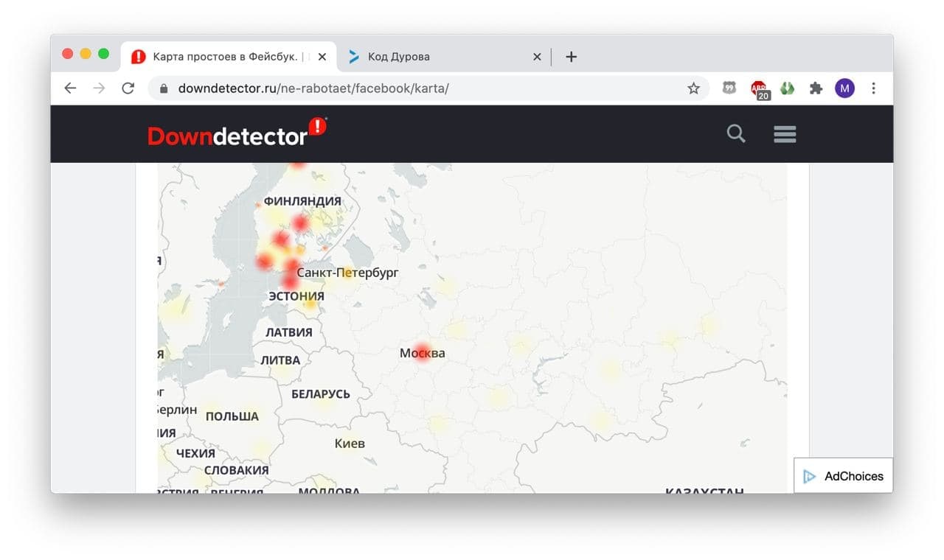Click the red exclamation favicon on the first tab

[x=138, y=57]
